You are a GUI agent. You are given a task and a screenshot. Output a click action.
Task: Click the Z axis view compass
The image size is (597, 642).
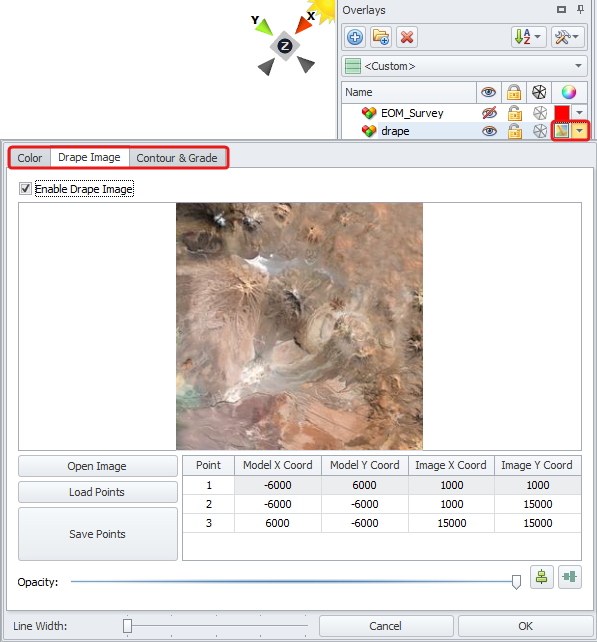[x=285, y=46]
